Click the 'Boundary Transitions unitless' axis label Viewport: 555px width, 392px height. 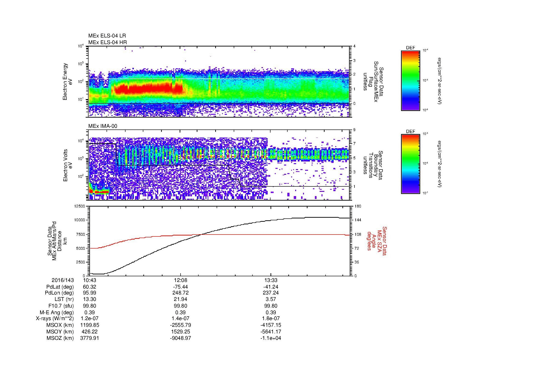(x=373, y=165)
